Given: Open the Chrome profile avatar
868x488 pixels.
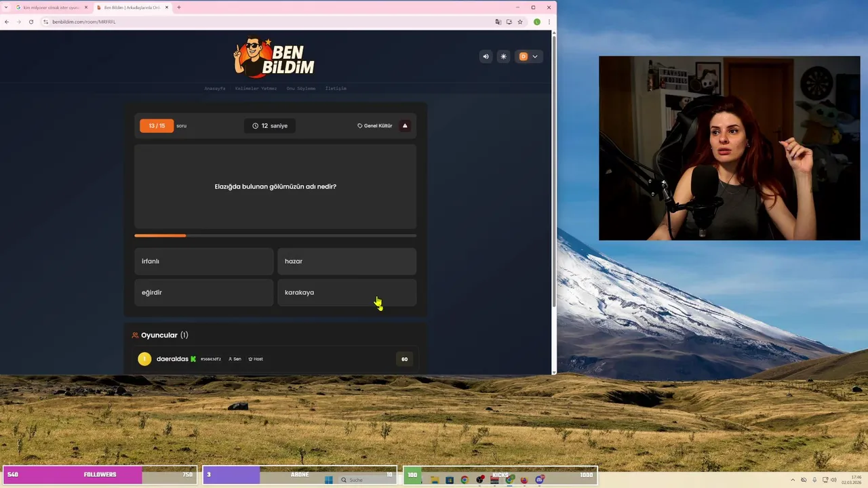Looking at the screenshot, I should [x=537, y=22].
